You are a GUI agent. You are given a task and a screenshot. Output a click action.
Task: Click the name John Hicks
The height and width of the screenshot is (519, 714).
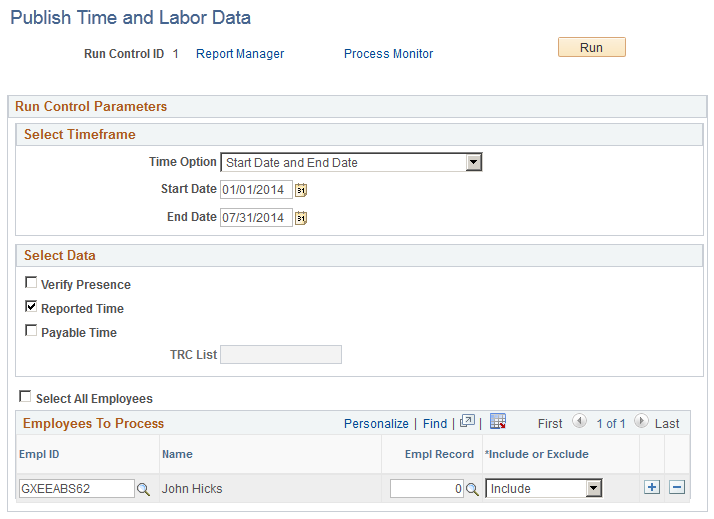point(192,489)
